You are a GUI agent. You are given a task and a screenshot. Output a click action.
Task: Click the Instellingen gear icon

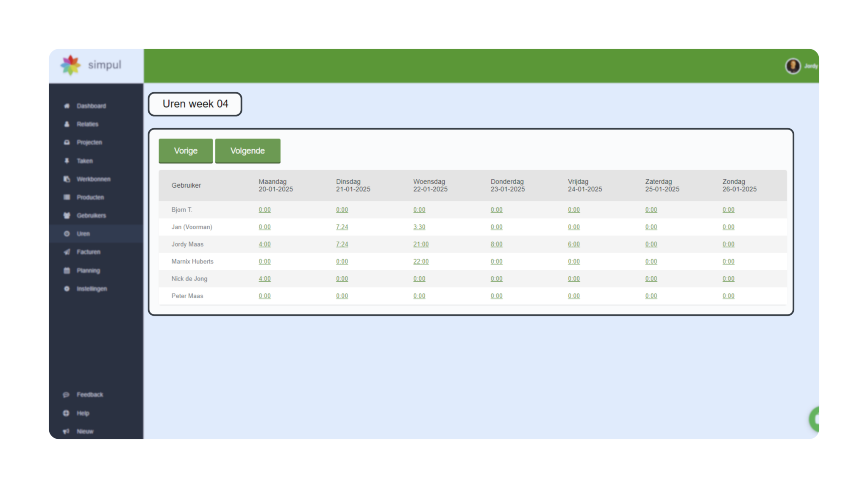(67, 289)
